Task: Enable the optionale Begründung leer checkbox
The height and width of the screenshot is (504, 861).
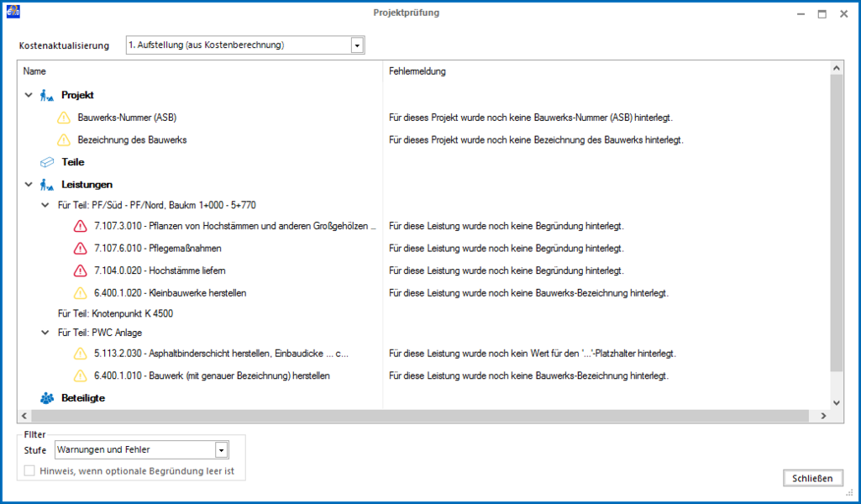Action: (29, 471)
